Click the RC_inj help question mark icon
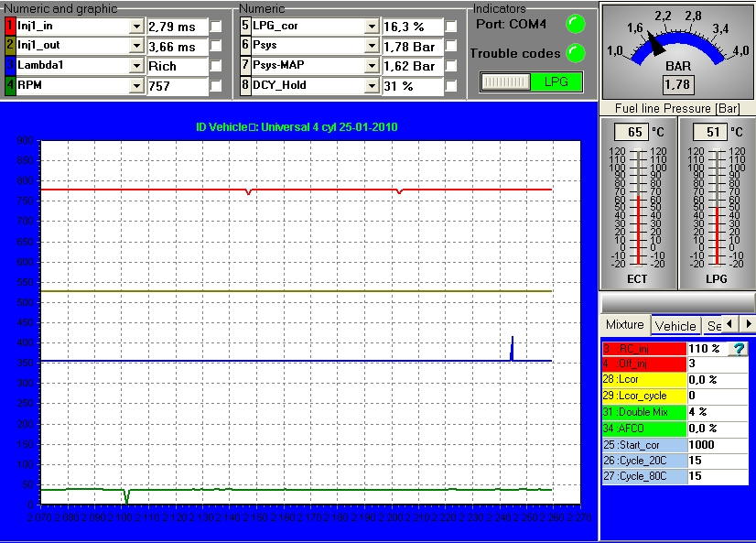Image resolution: width=756 pixels, height=543 pixels. tap(740, 349)
